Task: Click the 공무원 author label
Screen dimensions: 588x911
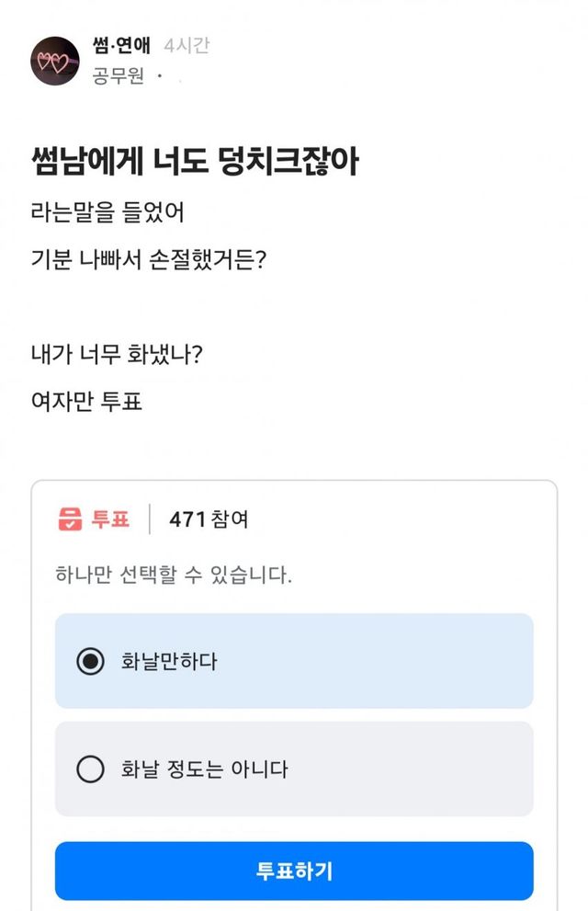Action: [x=119, y=76]
